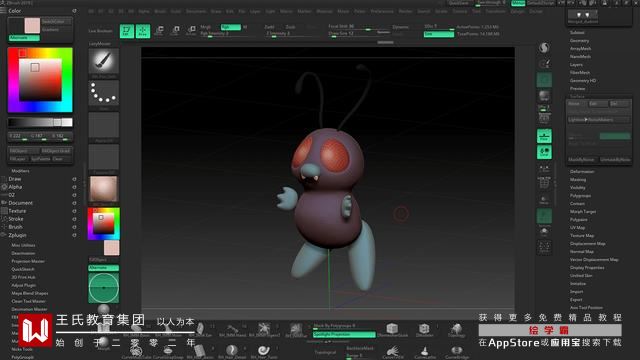Click Lightbox NoiseMakers button
The height and width of the screenshot is (360, 640).
click(598, 120)
